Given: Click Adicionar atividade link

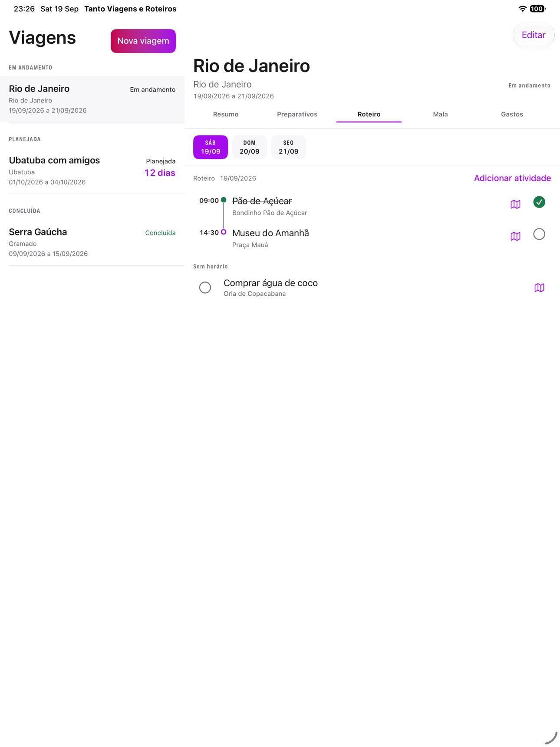Looking at the screenshot, I should coord(512,178).
